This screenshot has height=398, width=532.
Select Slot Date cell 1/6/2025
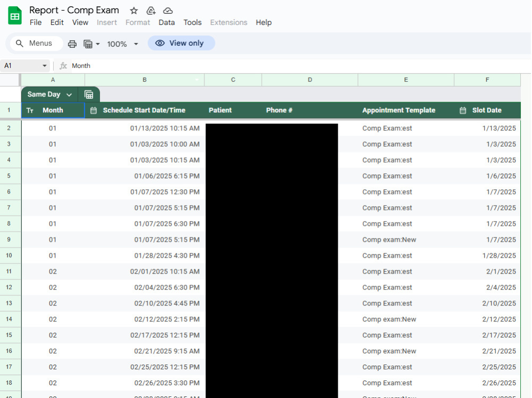pyautogui.click(x=487, y=176)
